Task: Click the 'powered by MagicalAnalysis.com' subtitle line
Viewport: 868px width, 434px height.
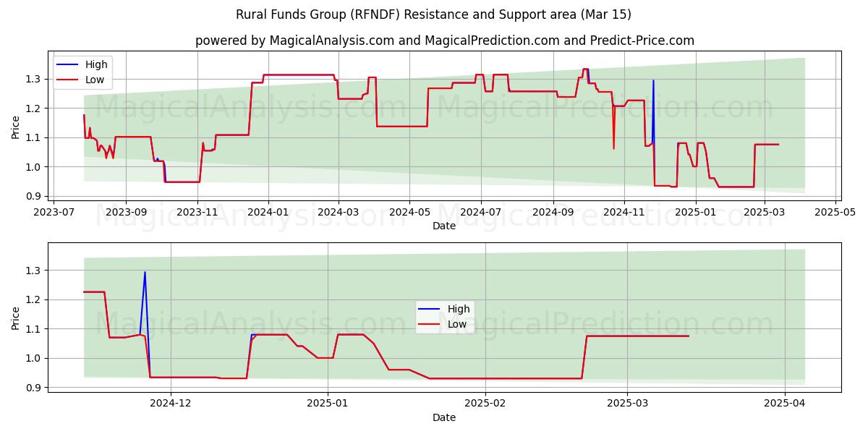Action: 444,41
